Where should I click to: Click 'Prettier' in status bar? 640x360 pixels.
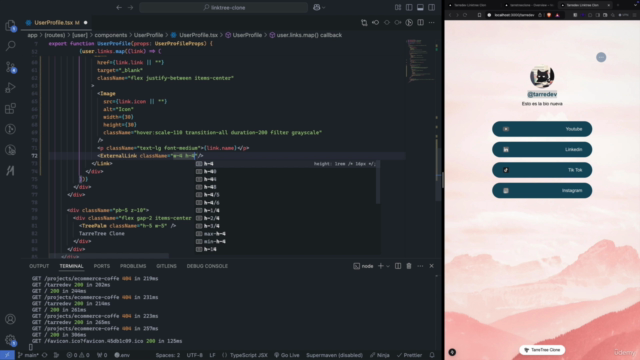pos(409,355)
